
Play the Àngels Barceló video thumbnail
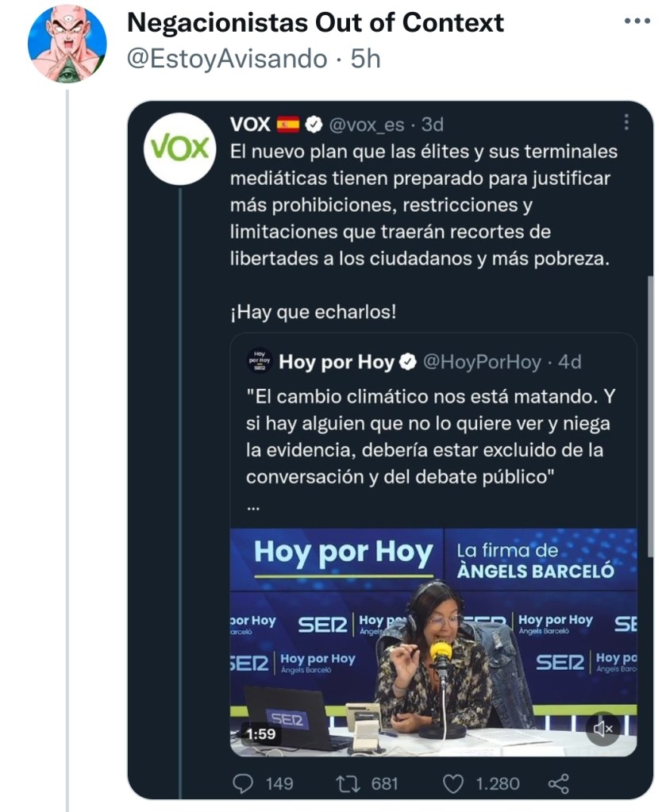[x=433, y=641]
